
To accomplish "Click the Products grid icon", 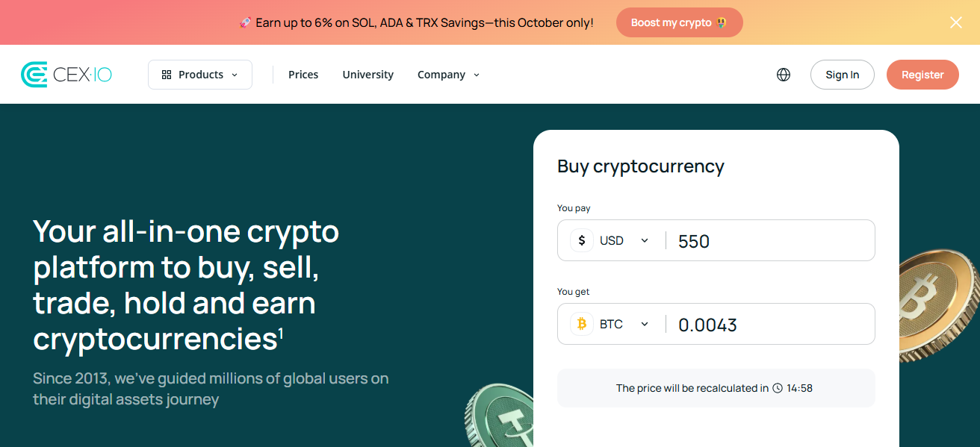I will pos(167,75).
